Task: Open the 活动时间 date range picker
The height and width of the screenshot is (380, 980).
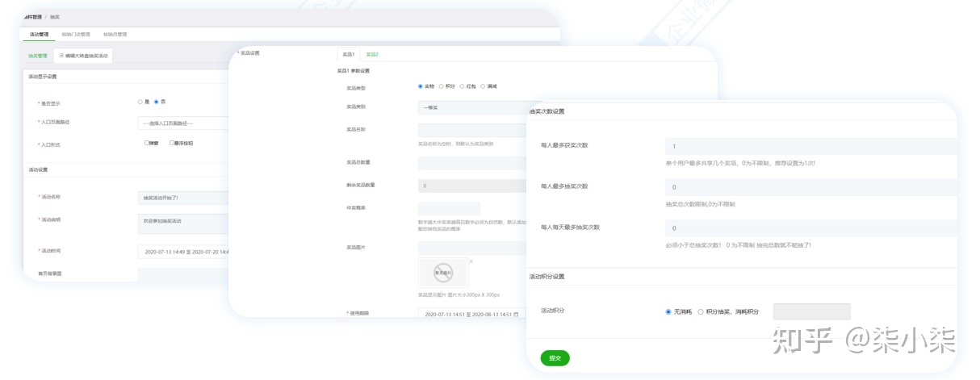Action: (x=183, y=252)
